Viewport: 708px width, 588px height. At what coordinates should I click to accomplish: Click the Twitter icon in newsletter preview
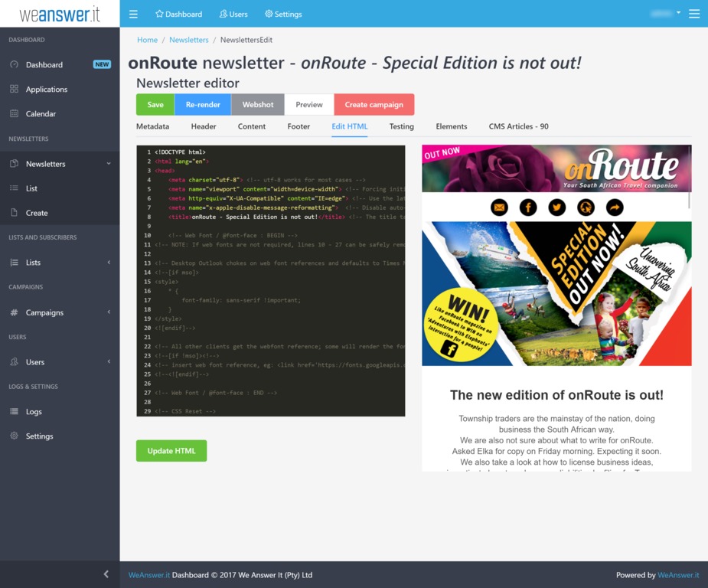tap(557, 207)
